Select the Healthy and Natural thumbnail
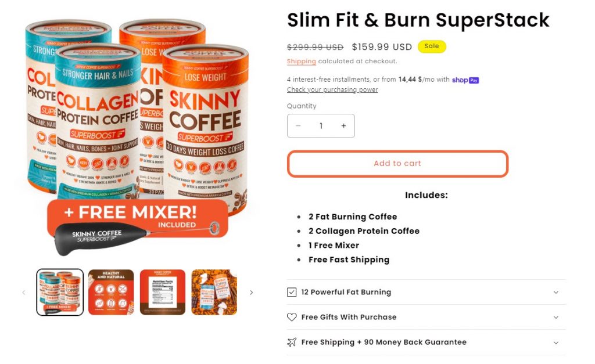Image resolution: width=595 pixels, height=364 pixels. click(x=111, y=293)
